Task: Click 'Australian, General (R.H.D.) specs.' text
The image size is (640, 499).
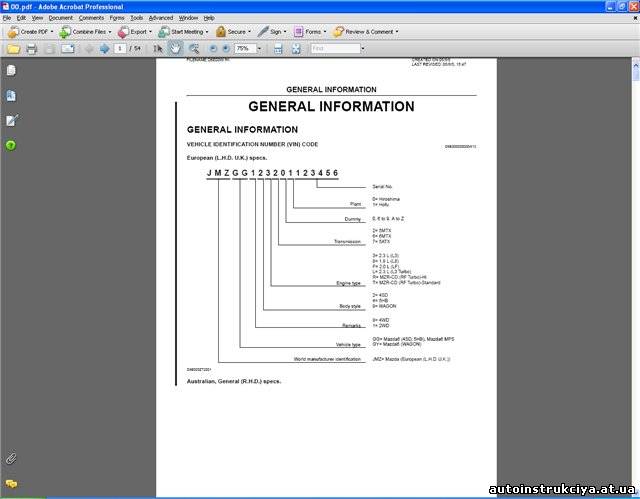Action: (x=234, y=381)
